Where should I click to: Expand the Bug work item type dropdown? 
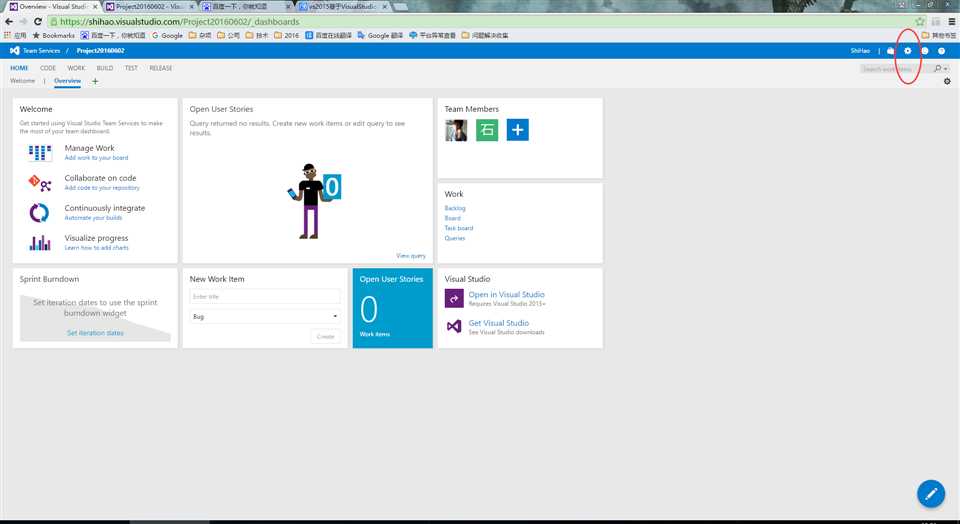point(264,316)
